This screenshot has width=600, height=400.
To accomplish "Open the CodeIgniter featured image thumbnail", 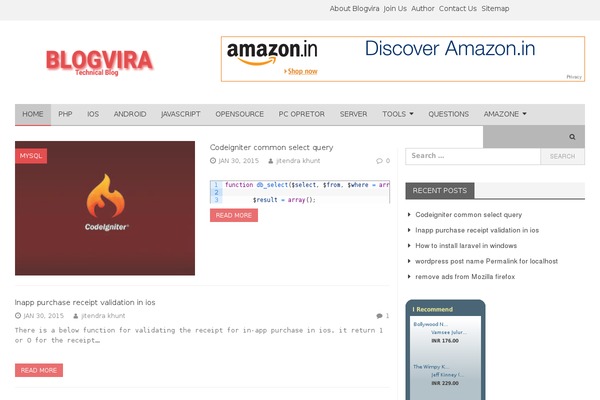I will click(105, 208).
